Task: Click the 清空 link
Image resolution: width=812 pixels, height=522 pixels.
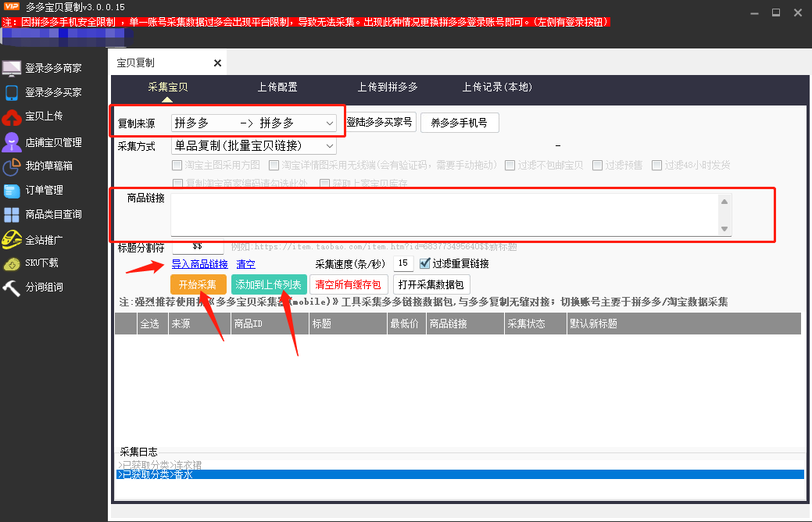Action: [x=246, y=264]
